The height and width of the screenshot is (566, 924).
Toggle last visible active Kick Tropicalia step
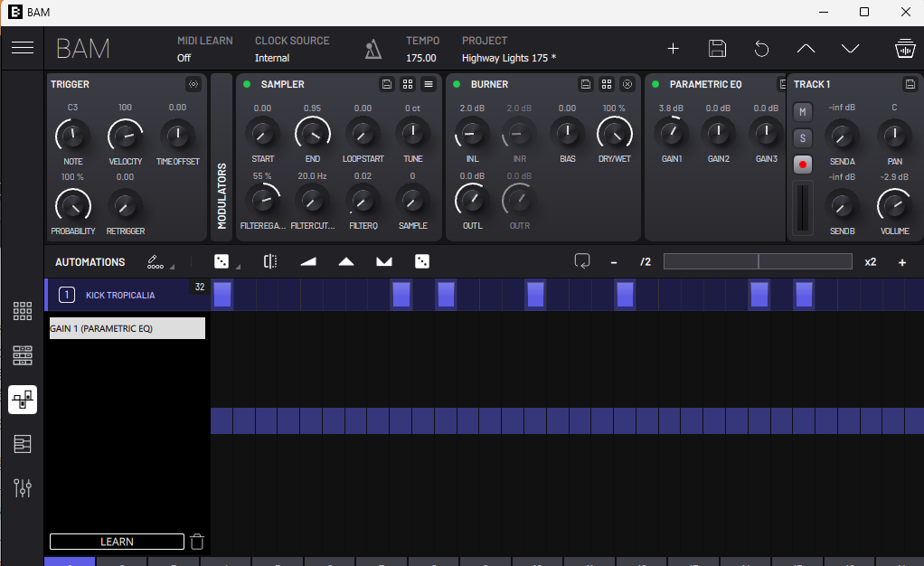(x=805, y=294)
